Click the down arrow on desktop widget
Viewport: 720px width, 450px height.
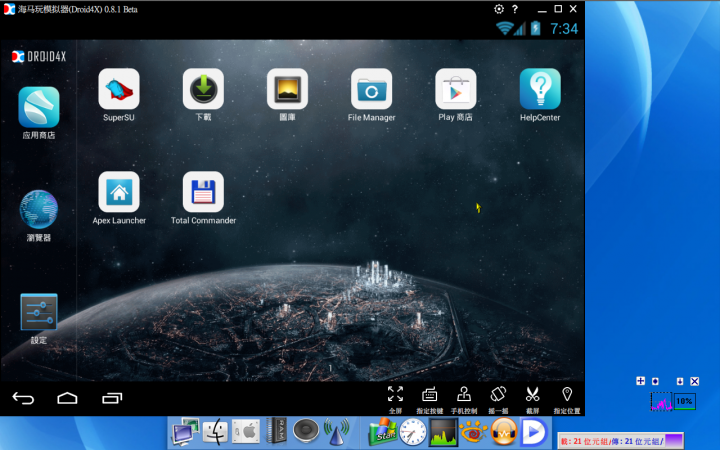(x=680, y=381)
